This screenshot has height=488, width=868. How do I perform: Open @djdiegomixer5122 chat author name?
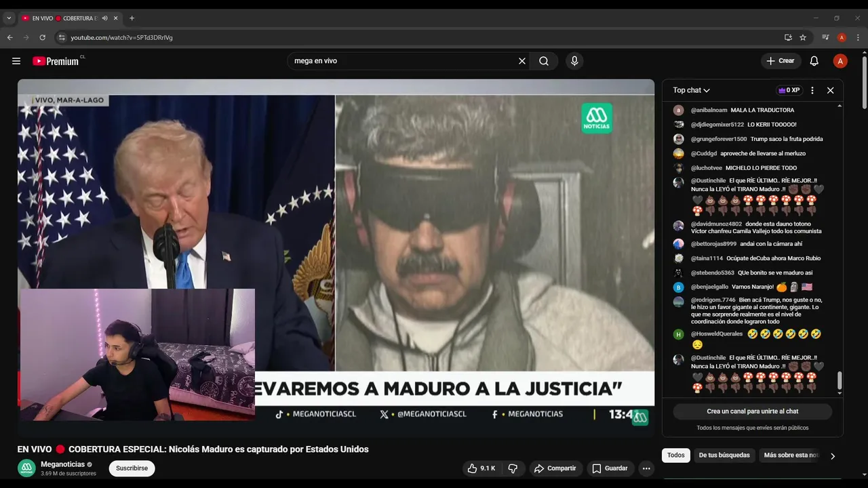[x=717, y=125]
